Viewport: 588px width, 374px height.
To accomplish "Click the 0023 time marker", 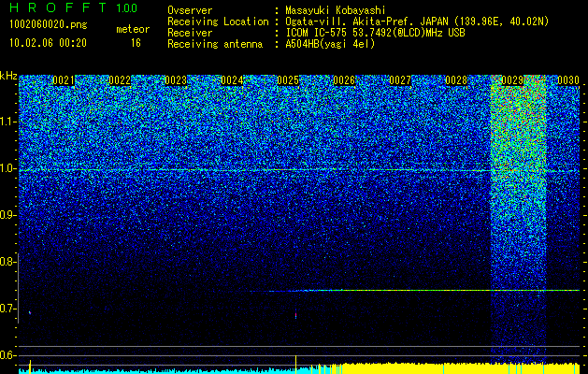I will (176, 80).
